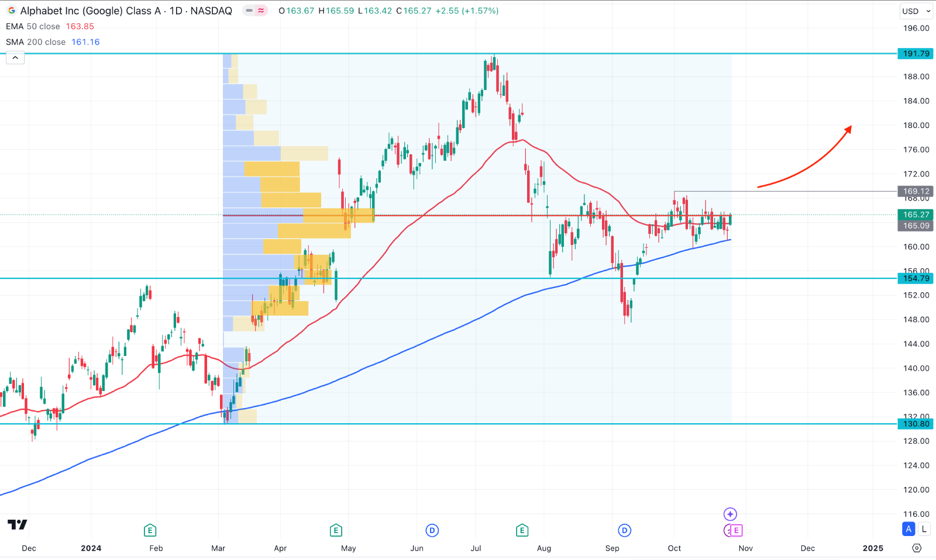Toggle the auto scale A button

909,529
